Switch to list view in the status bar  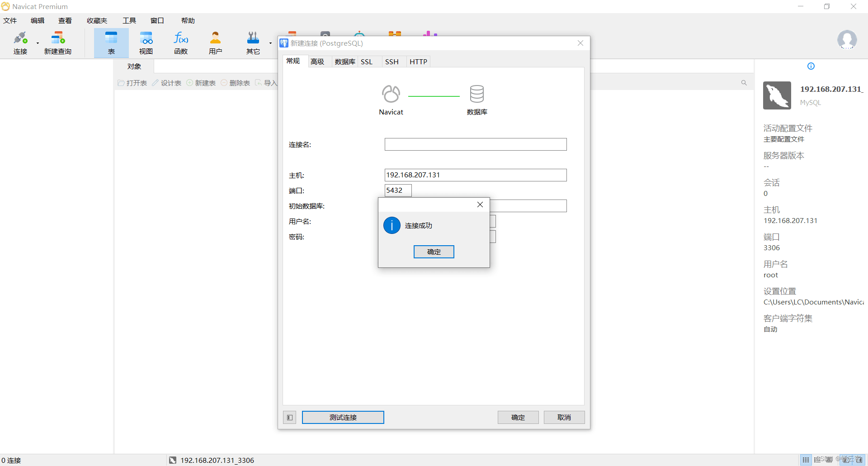point(817,460)
